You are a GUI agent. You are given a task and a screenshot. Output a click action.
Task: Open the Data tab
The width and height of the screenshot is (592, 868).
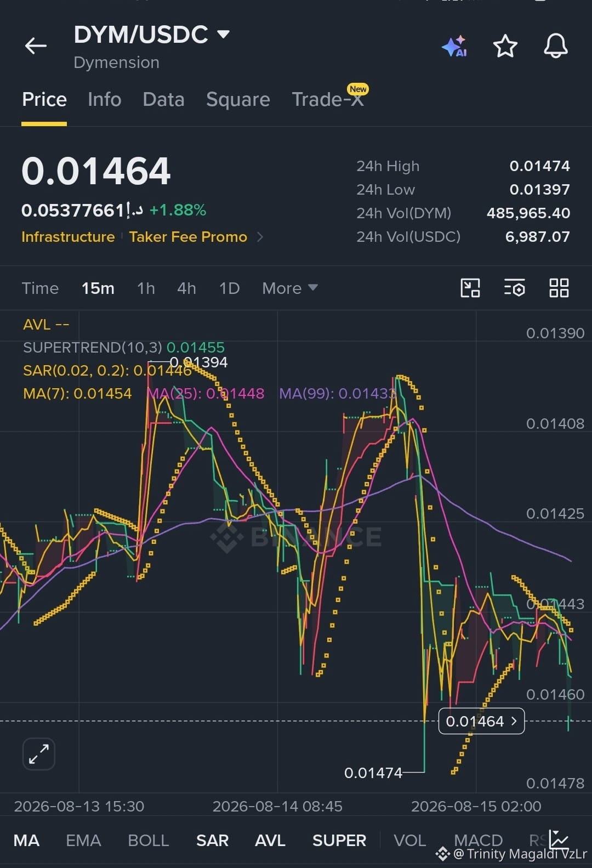tap(163, 99)
